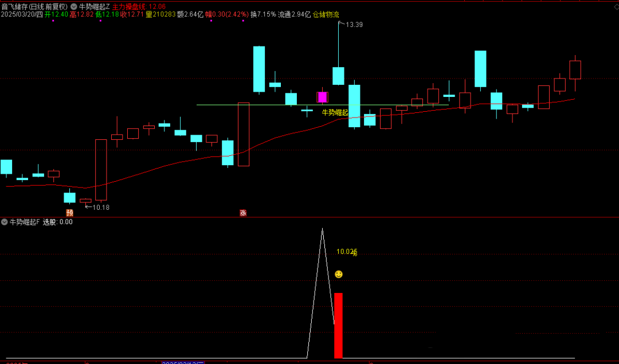
Task: Click the yellow 牛势崛起 chart annotation
Action: (x=335, y=112)
